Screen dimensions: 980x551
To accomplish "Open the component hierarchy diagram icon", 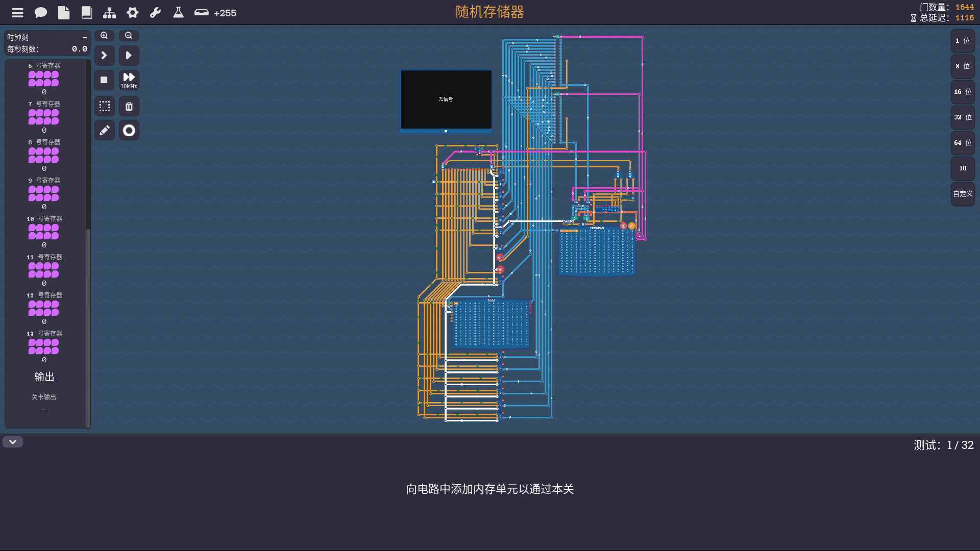I will (x=109, y=13).
